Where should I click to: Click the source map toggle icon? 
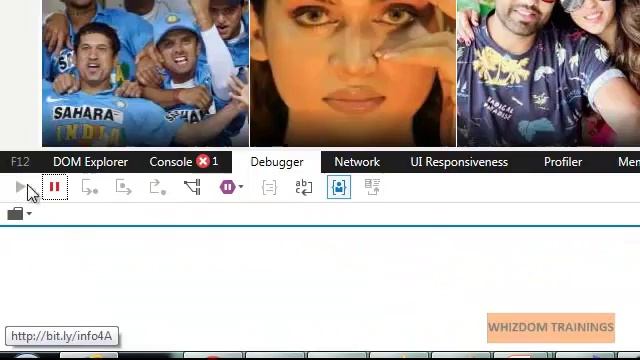[372, 187]
